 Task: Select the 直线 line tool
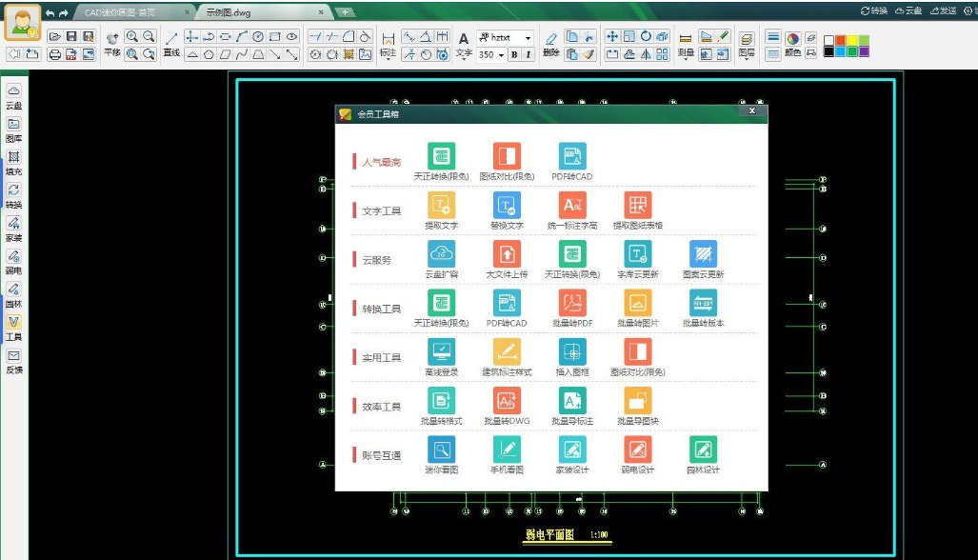coord(171,46)
